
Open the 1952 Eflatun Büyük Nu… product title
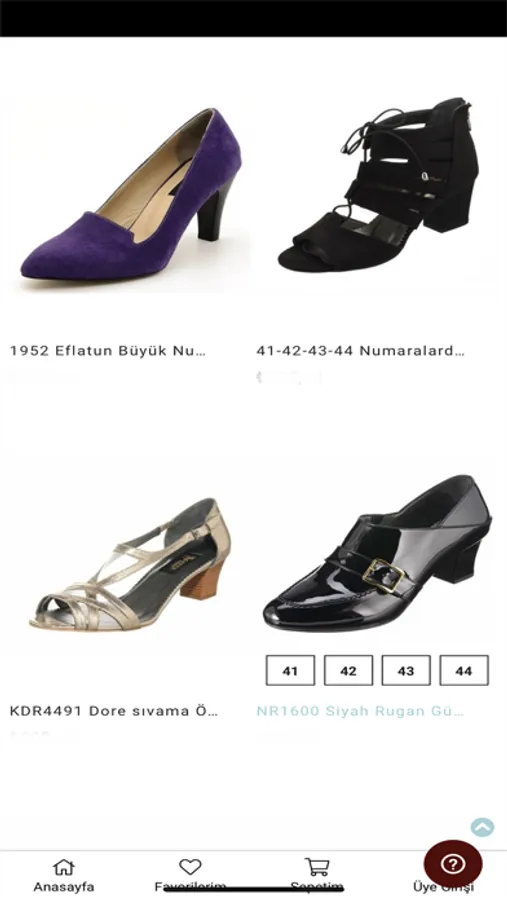(x=108, y=351)
